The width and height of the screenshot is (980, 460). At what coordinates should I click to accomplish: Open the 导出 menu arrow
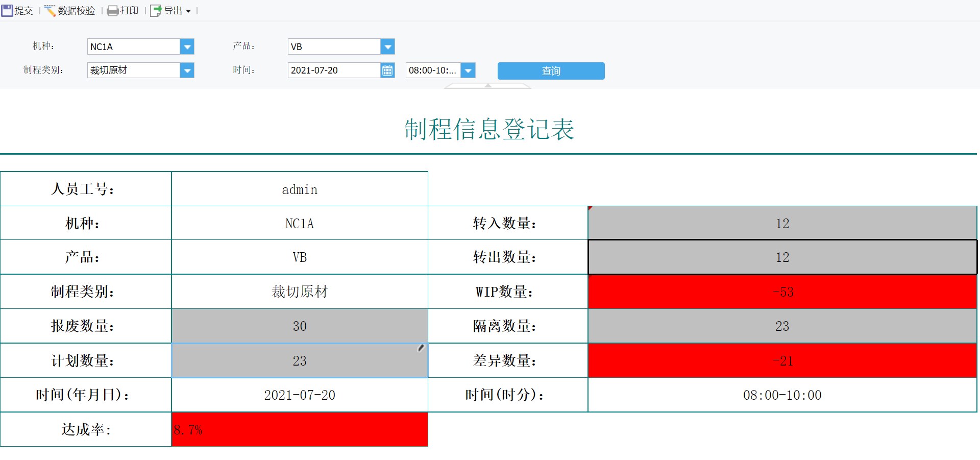(188, 11)
